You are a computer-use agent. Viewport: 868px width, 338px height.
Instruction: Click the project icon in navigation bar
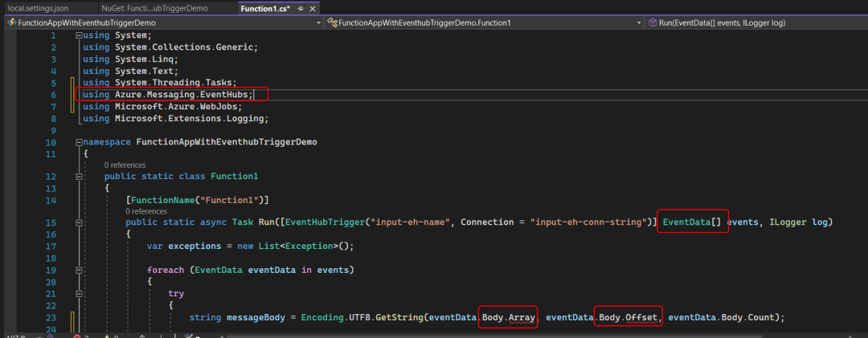coord(10,22)
